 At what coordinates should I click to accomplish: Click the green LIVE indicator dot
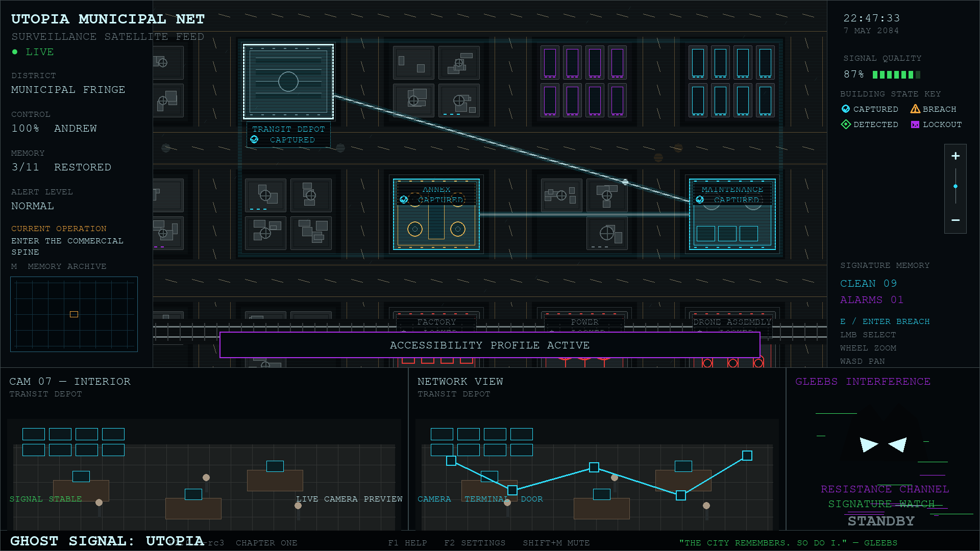coord(15,52)
